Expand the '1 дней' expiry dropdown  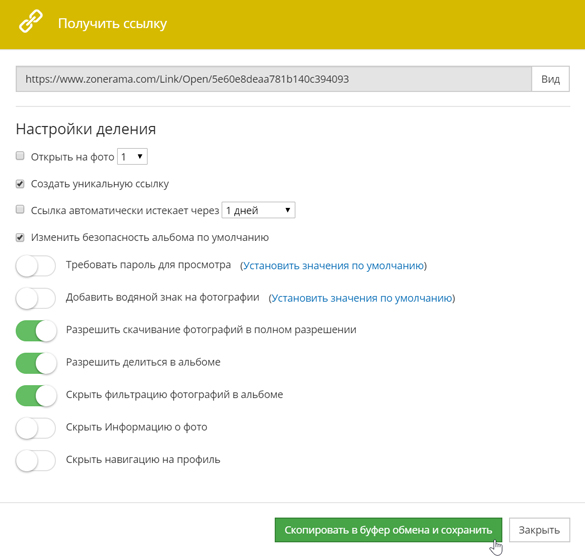pyautogui.click(x=258, y=210)
